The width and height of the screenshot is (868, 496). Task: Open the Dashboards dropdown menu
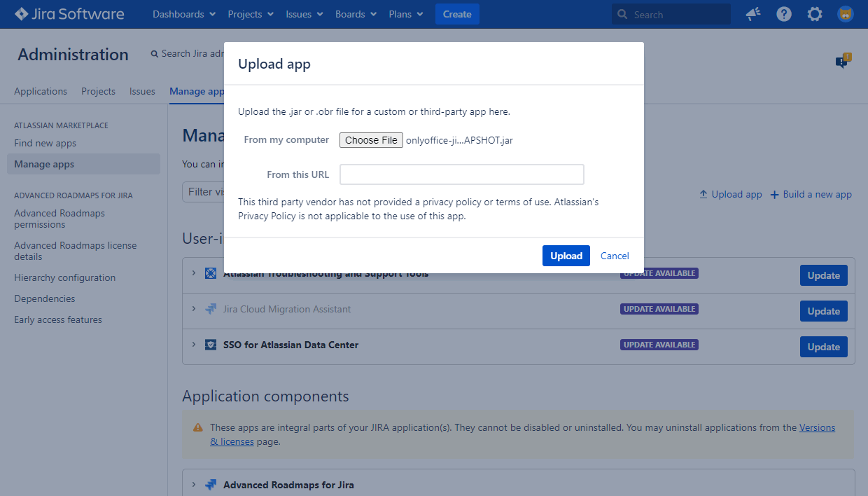183,14
